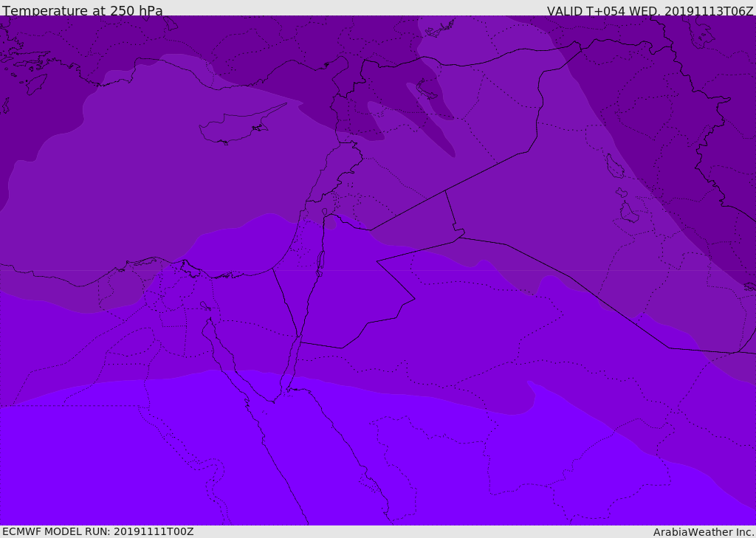
Task: Select the VALID T+054 timestamp label
Action: click(x=650, y=10)
